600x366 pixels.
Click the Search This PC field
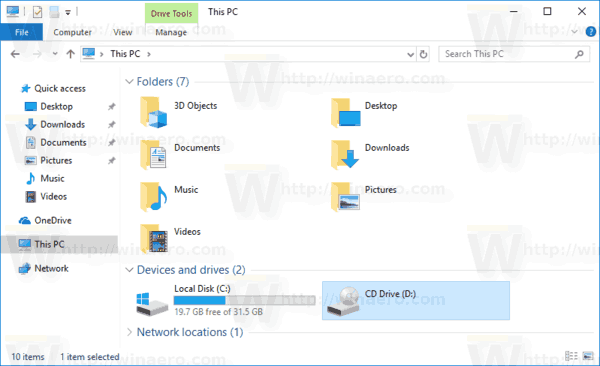tap(514, 54)
